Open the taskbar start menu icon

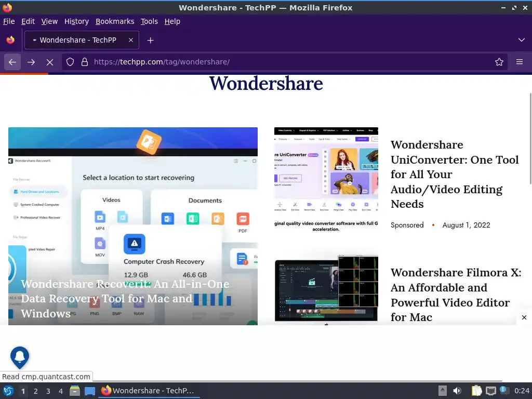pos(8,391)
